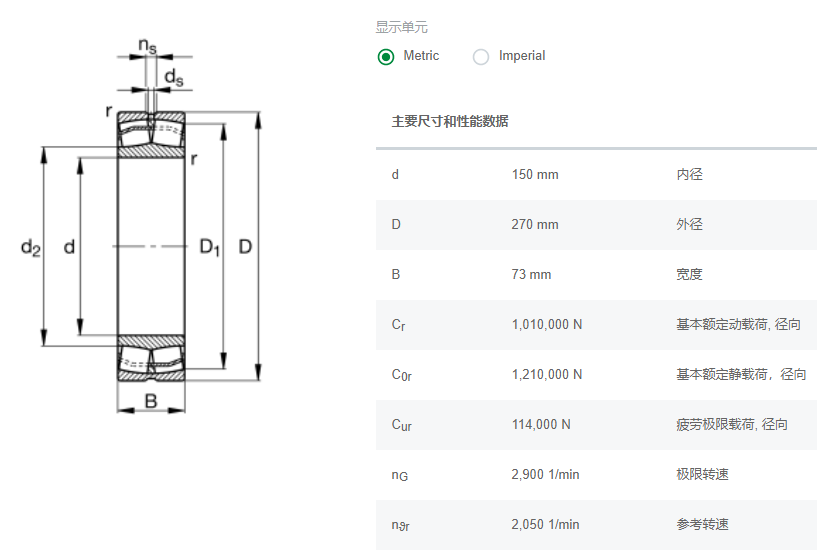Click the 'nϑr' symbol in the table

click(400, 526)
